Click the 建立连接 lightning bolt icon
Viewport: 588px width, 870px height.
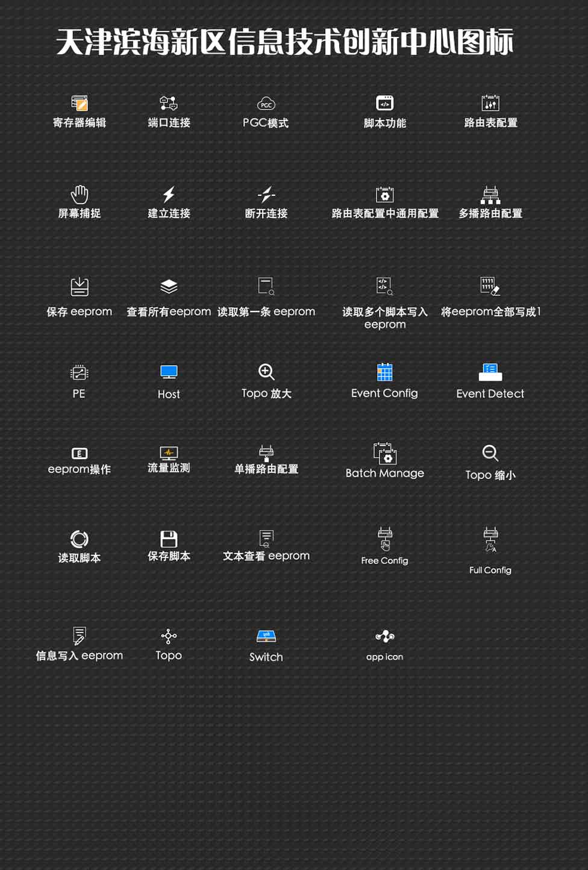(169, 194)
